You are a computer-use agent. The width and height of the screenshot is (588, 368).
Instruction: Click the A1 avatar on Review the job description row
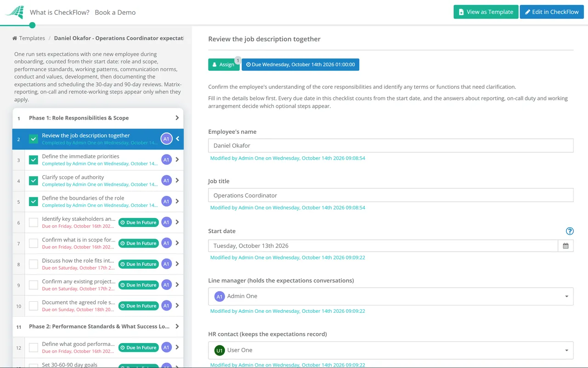(166, 138)
